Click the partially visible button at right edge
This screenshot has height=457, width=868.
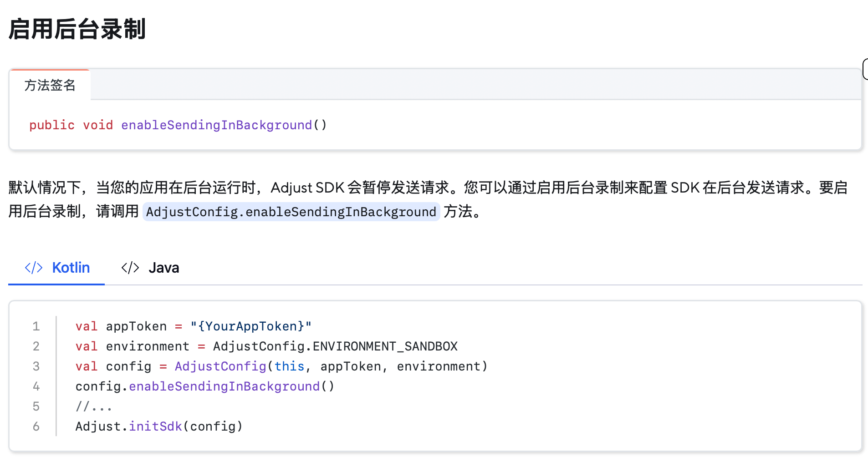(865, 69)
